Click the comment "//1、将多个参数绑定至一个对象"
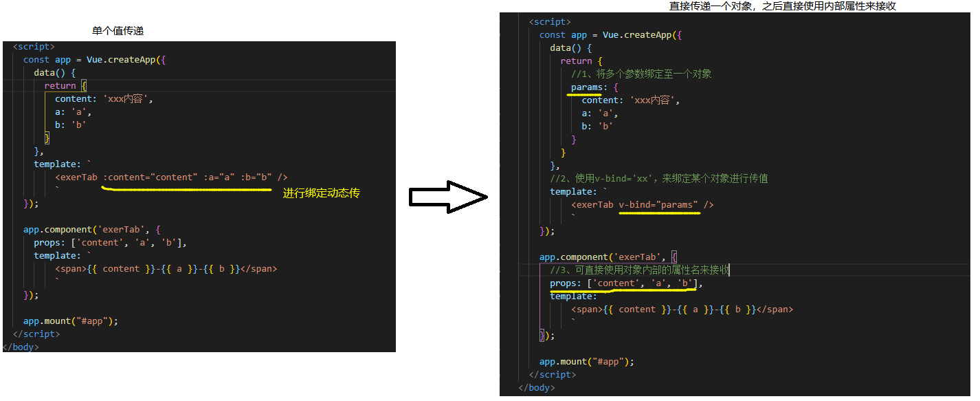Screen dimensions: 980x401 click(641, 74)
